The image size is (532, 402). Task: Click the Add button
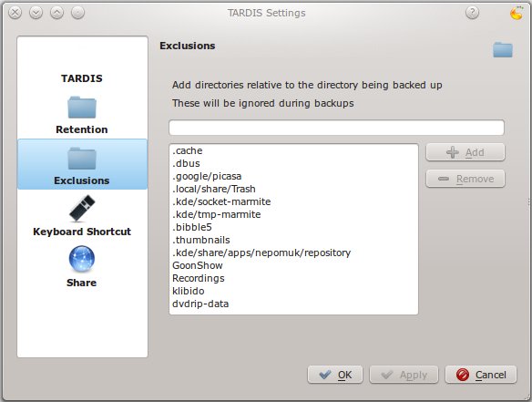[x=465, y=152]
